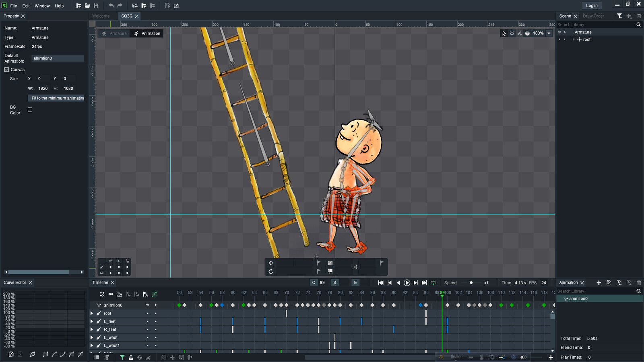Open the Help menu

59,6
